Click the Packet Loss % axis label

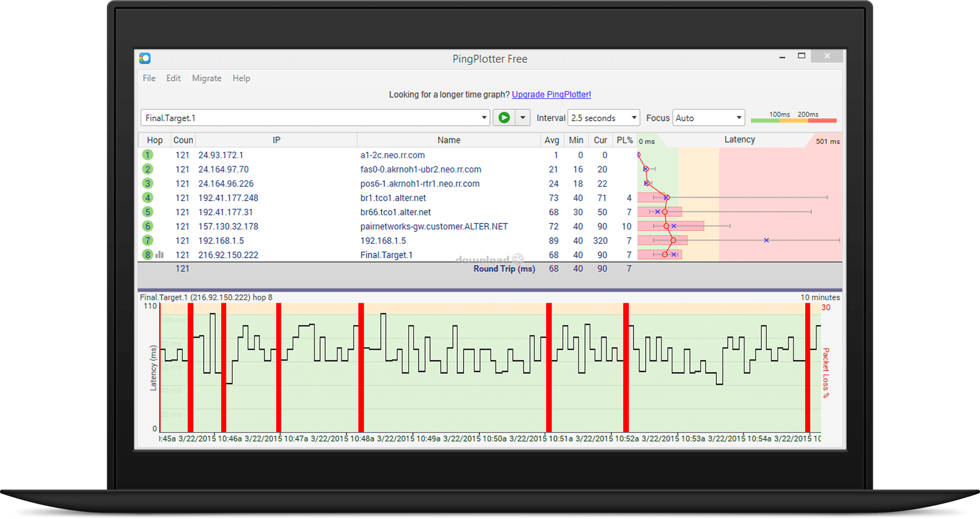(826, 373)
